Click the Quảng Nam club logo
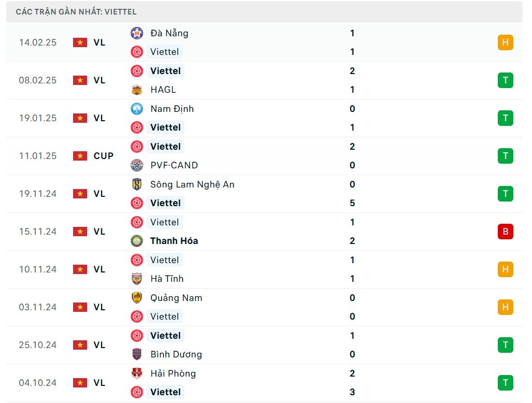 tap(137, 298)
